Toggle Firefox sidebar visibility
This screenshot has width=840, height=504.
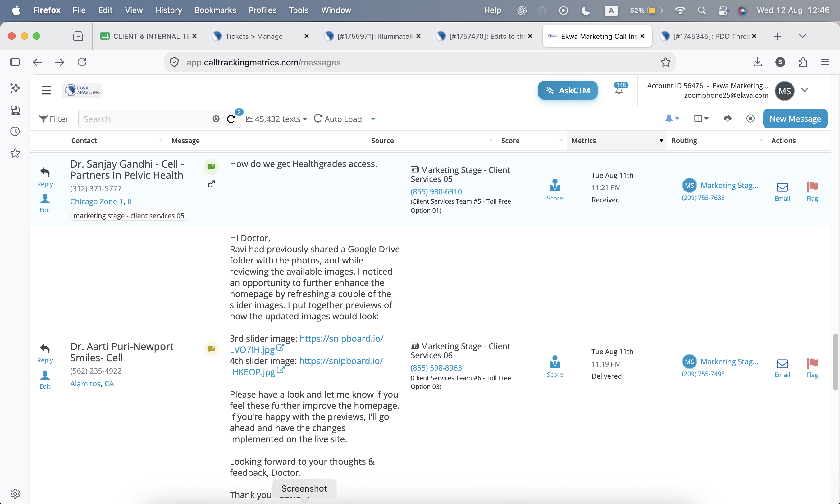point(15,62)
